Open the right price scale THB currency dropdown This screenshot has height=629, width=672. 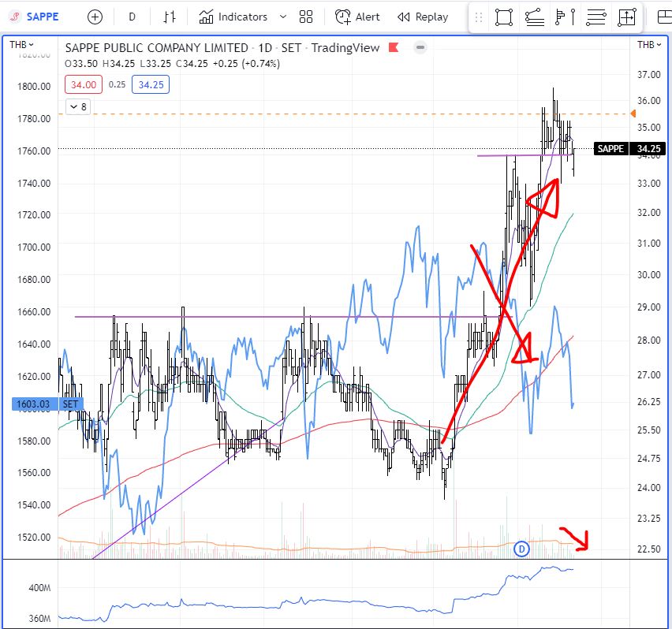point(649,44)
